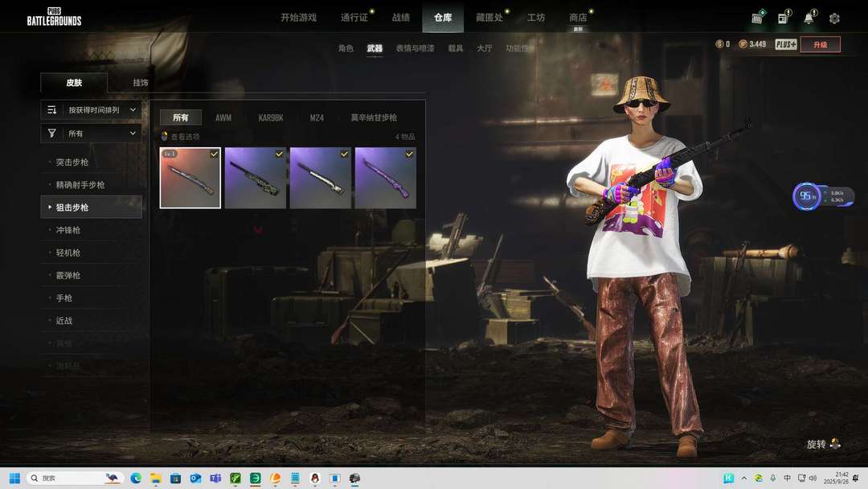Go to the 工坊 main tab
868x489 pixels.
pyautogui.click(x=536, y=18)
